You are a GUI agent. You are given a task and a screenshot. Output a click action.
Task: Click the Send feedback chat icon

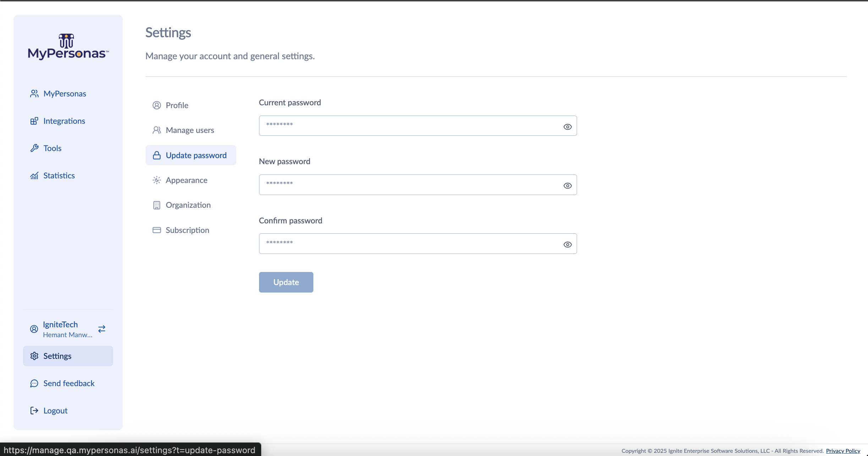(34, 383)
